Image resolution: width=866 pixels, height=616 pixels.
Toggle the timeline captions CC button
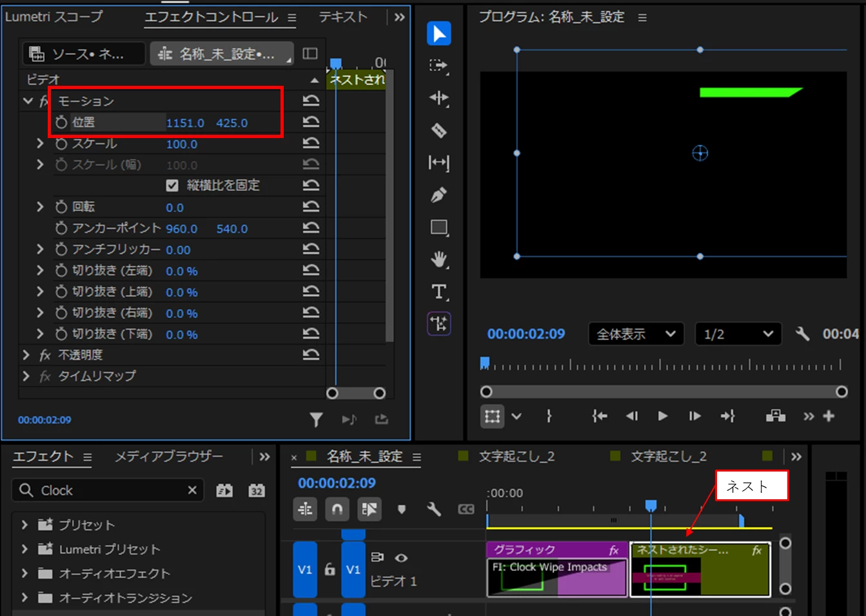[x=466, y=510]
